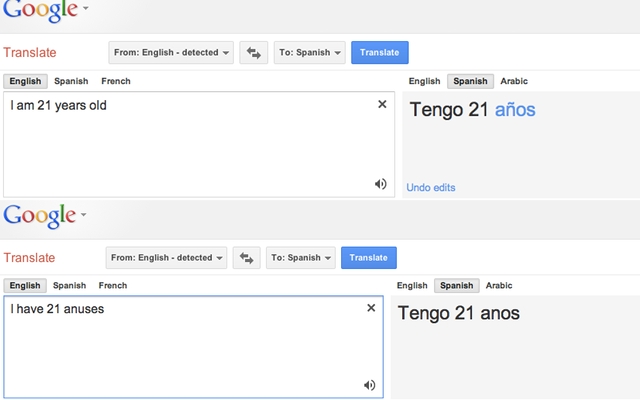
Task: Swap languages in the lower translator panel
Action: click(247, 258)
